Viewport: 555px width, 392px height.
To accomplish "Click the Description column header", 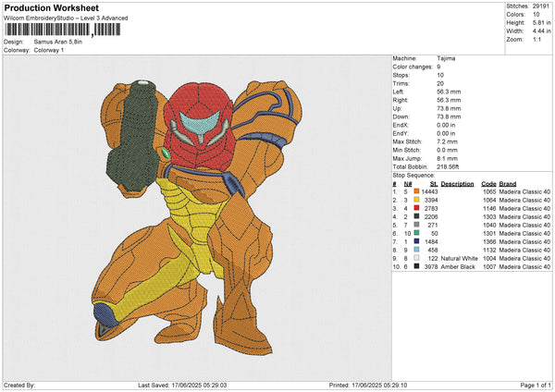I will (457, 183).
